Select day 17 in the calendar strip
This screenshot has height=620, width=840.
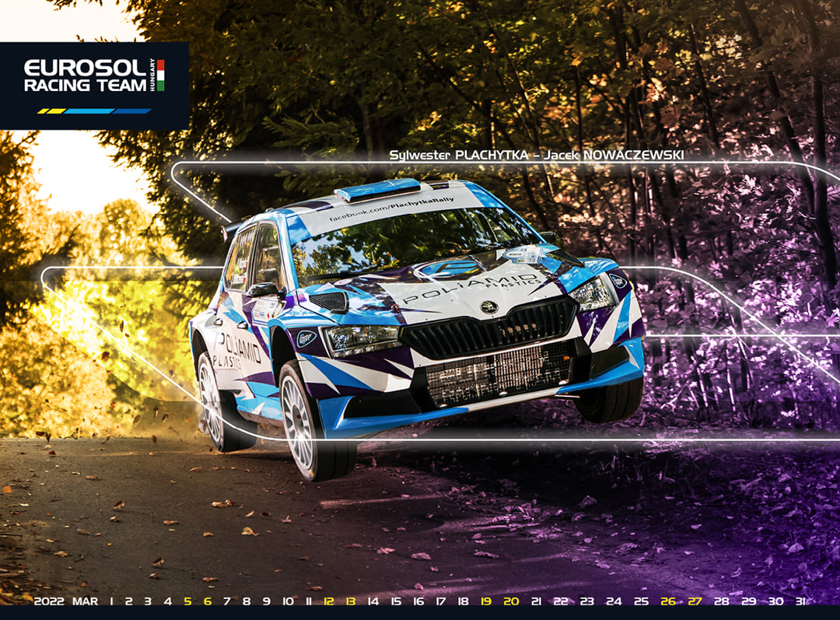tap(440, 601)
